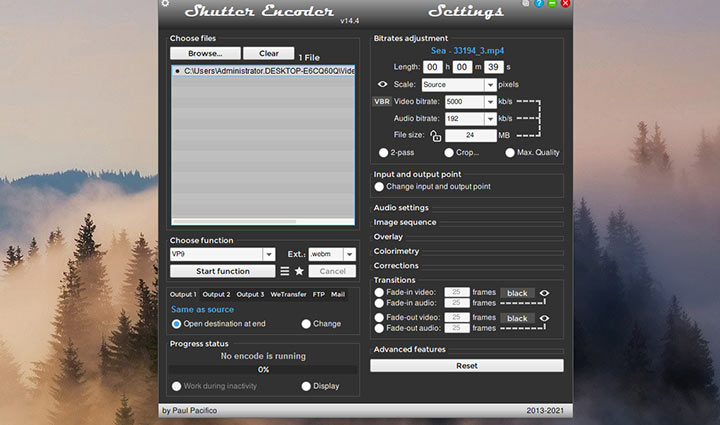Toggle the eye icon next to Scale
720x425 pixels.
(x=382, y=84)
